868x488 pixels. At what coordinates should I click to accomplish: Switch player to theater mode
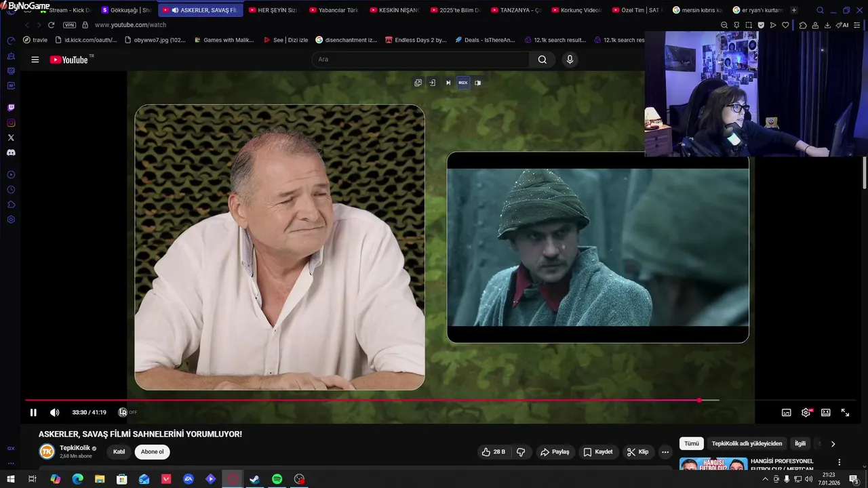[x=826, y=412]
